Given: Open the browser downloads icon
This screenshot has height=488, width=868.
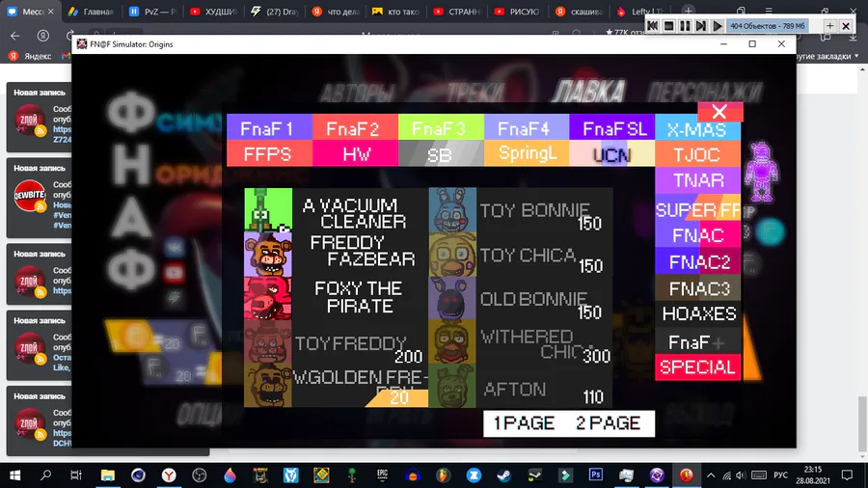Looking at the screenshot, I should [x=854, y=37].
